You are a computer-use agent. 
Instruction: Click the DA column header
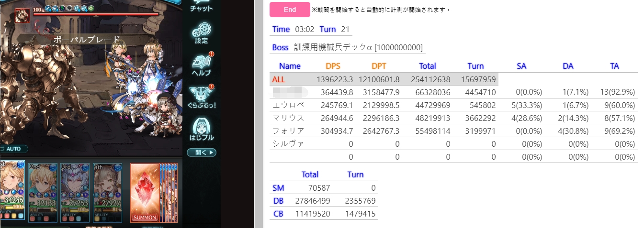point(568,66)
